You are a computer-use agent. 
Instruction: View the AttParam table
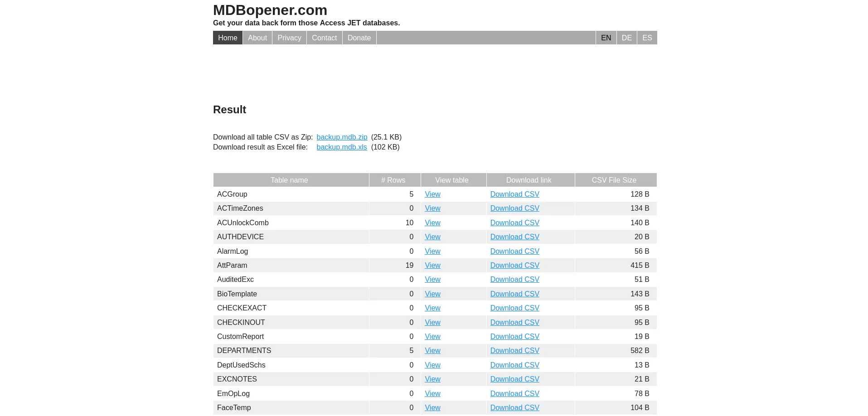(432, 265)
